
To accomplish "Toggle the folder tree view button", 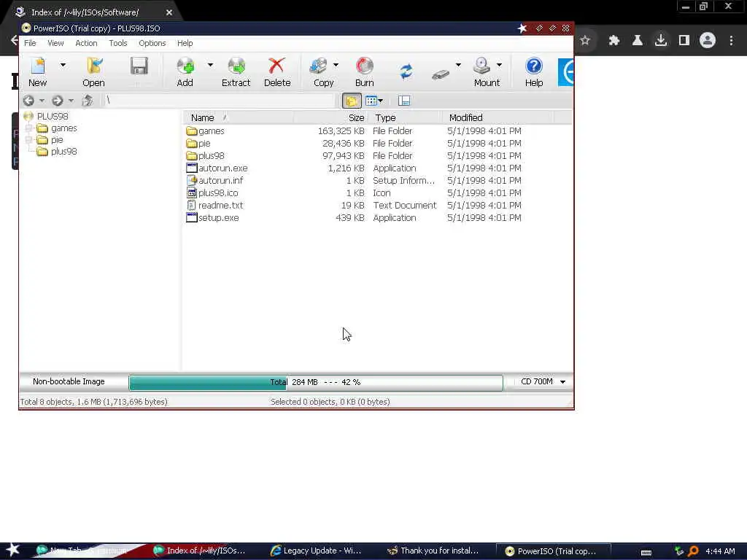I will (352, 101).
